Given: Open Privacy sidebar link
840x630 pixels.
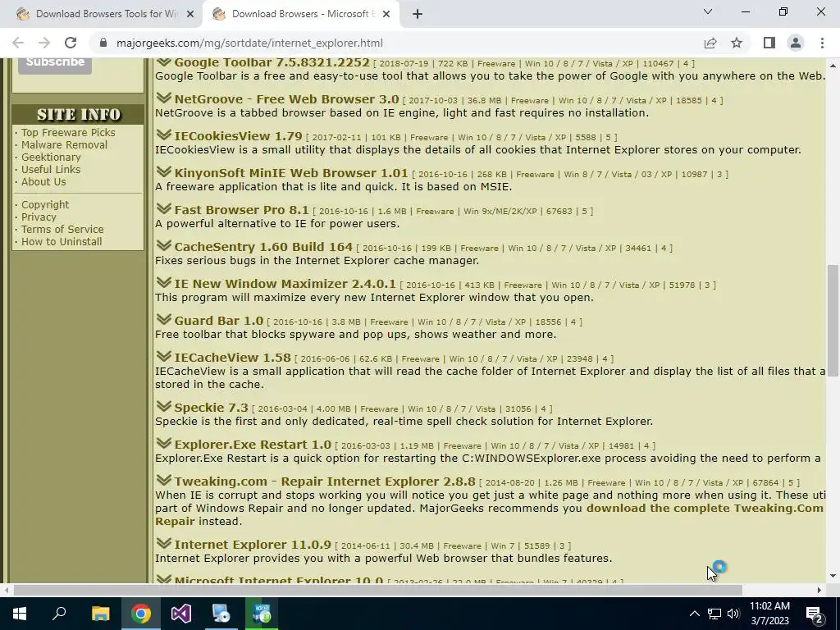Looking at the screenshot, I should (39, 217).
